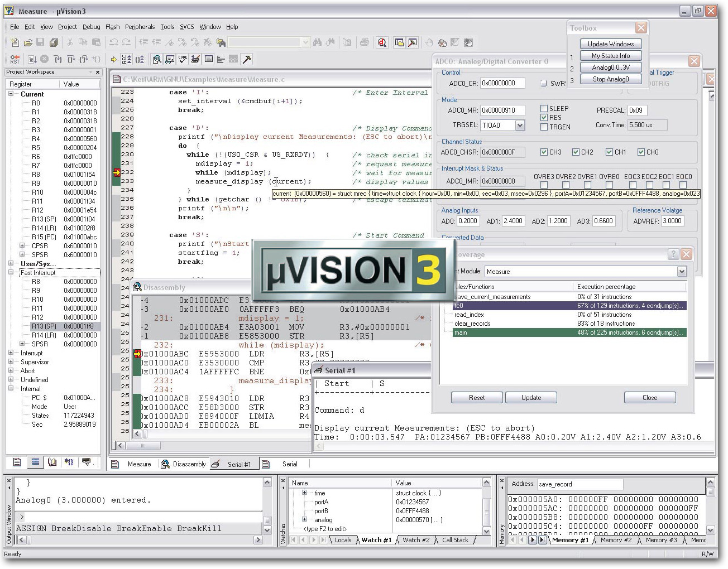Open a file with the folder icon
728x569 pixels.
coord(27,42)
